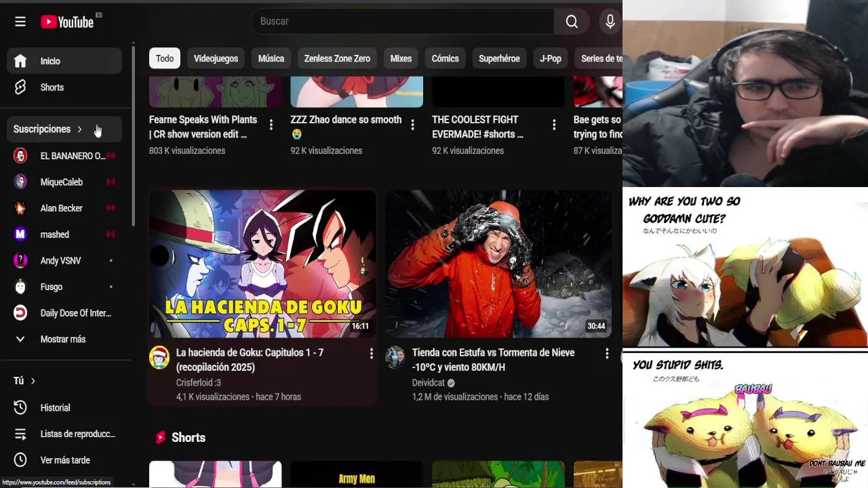This screenshot has width=868, height=488.
Task: Open La hacienda de Goku video title
Action: (250, 360)
